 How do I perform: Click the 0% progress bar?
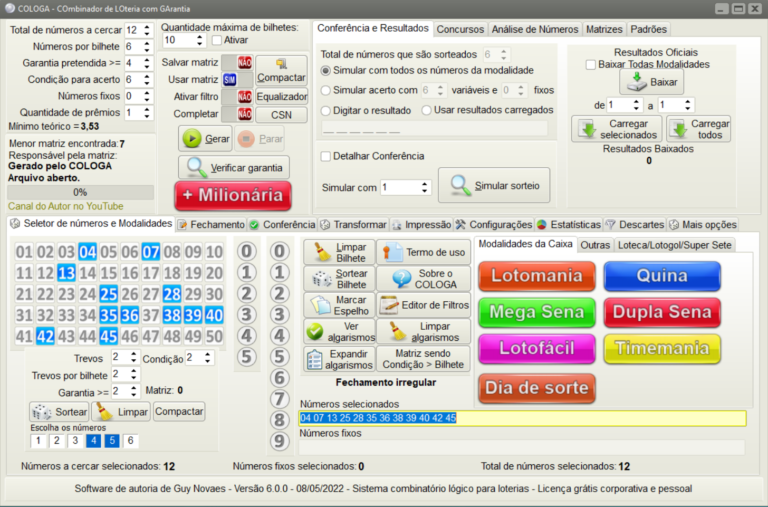80,192
